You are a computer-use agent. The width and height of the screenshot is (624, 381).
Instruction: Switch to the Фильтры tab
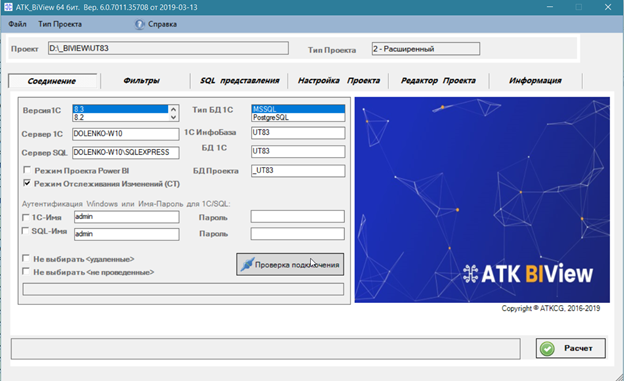pos(141,81)
